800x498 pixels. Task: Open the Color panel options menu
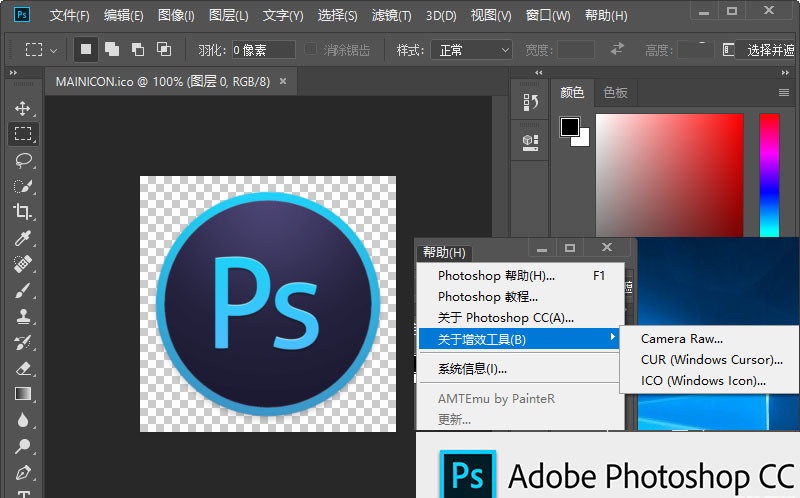click(x=784, y=92)
